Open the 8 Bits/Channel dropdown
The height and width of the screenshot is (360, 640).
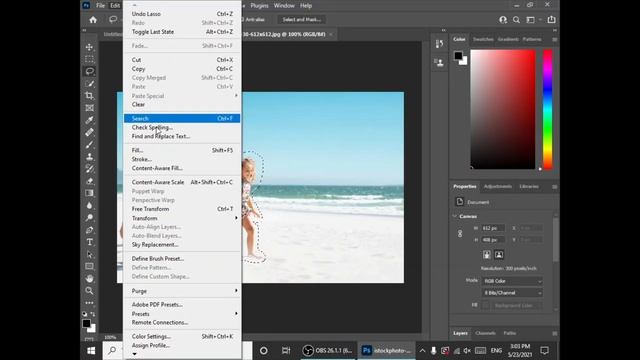[x=513, y=293]
